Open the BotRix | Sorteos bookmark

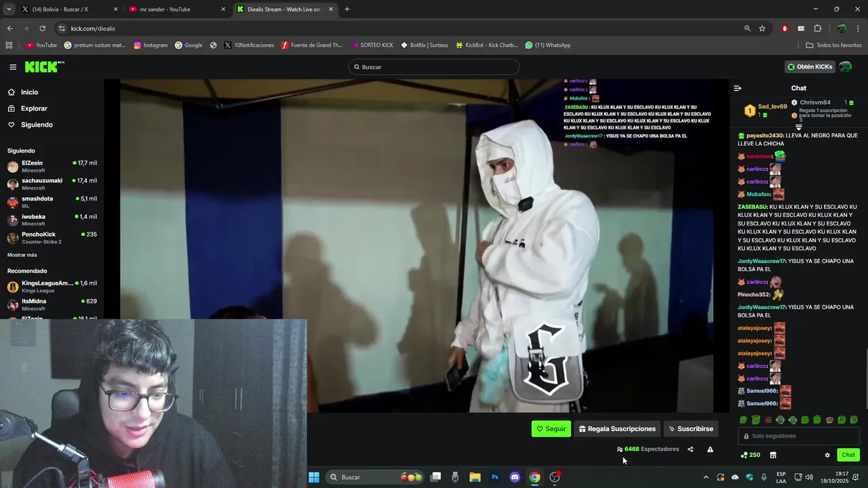click(x=425, y=45)
